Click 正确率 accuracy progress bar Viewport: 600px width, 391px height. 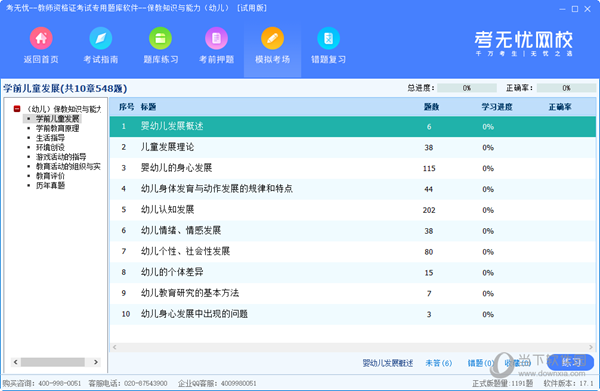[x=566, y=88]
